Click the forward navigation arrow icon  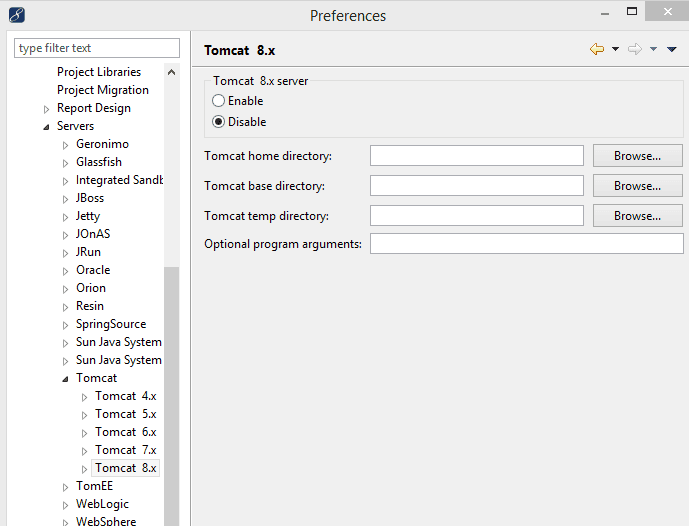click(634, 49)
